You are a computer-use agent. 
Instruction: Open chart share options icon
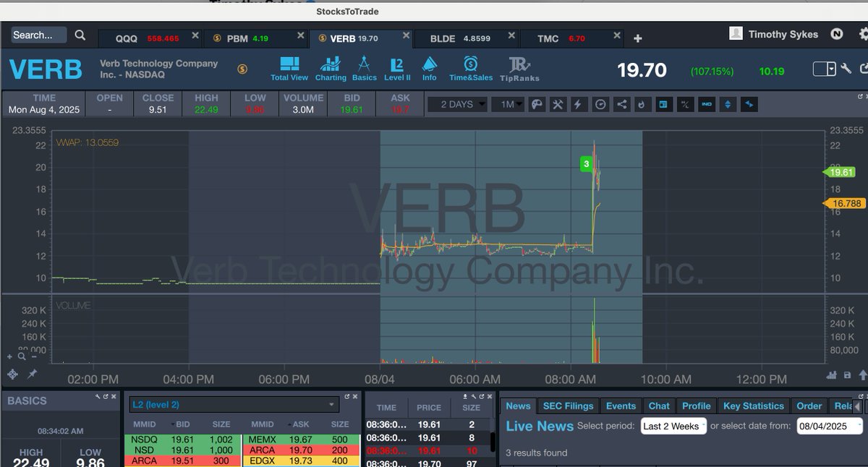pyautogui.click(x=621, y=104)
